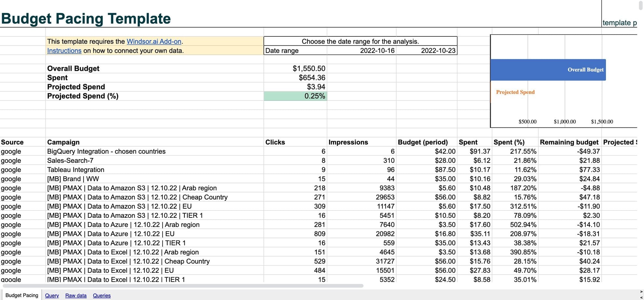This screenshot has height=300, width=644.
Task: Click the left arrow sheet scroll icon
Action: pos(641,297)
